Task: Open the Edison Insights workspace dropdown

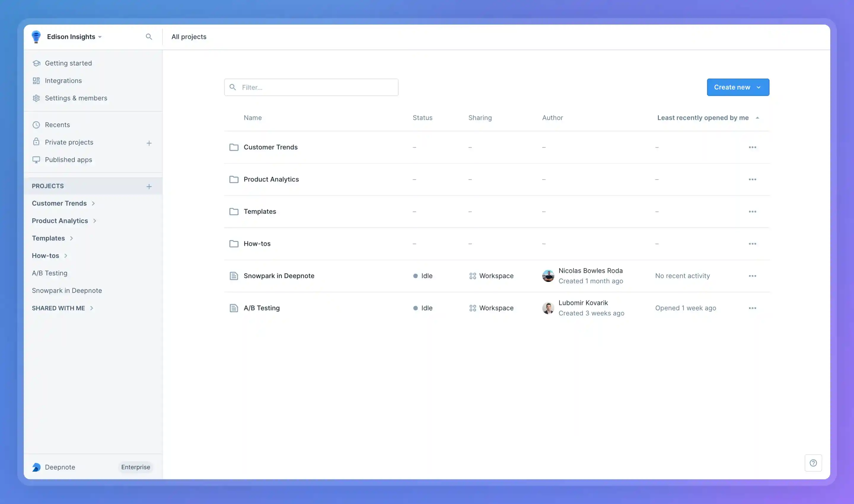Action: coord(74,37)
